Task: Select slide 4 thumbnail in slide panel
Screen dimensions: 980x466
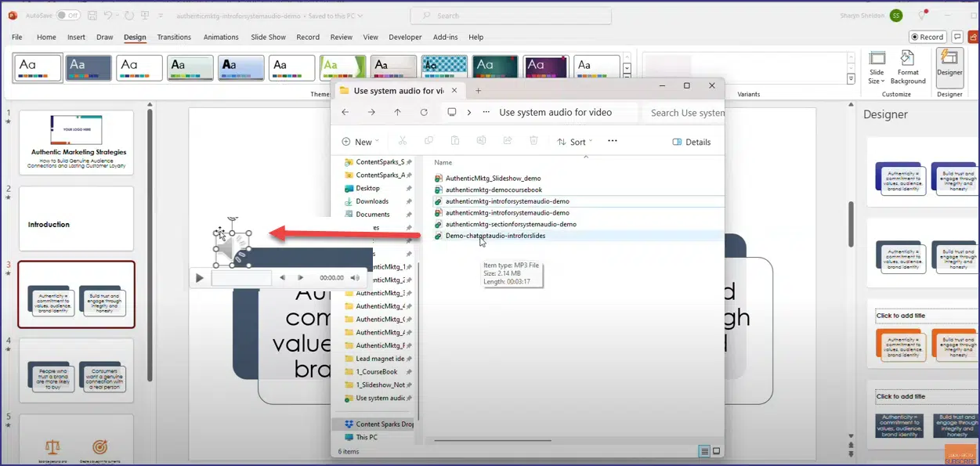Action: point(76,370)
